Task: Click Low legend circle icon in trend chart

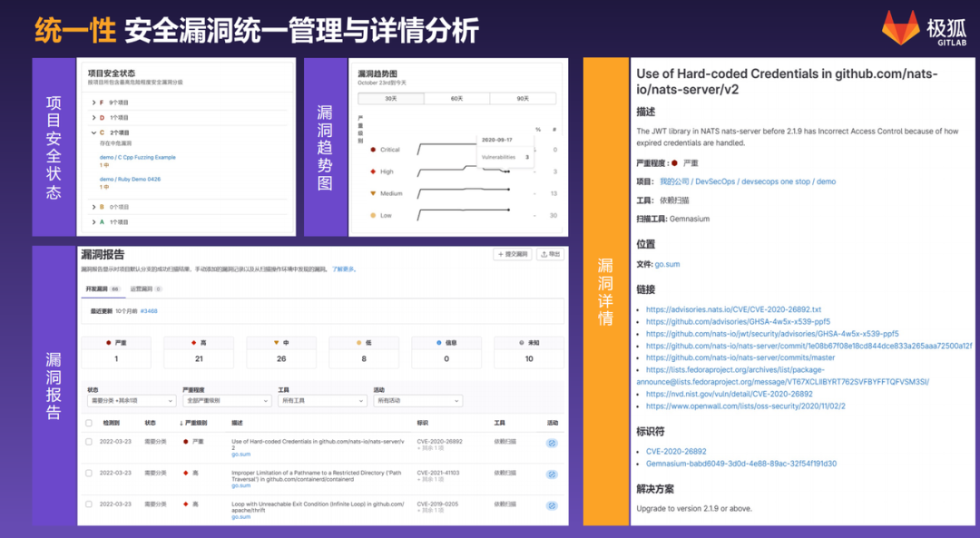Action: pos(373,215)
